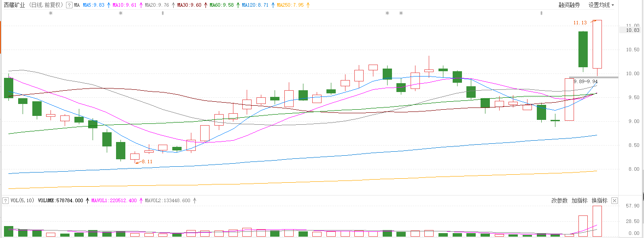The image size is (644, 238).
Task: Click the VOL indicator help question icon
Action: tap(5, 200)
